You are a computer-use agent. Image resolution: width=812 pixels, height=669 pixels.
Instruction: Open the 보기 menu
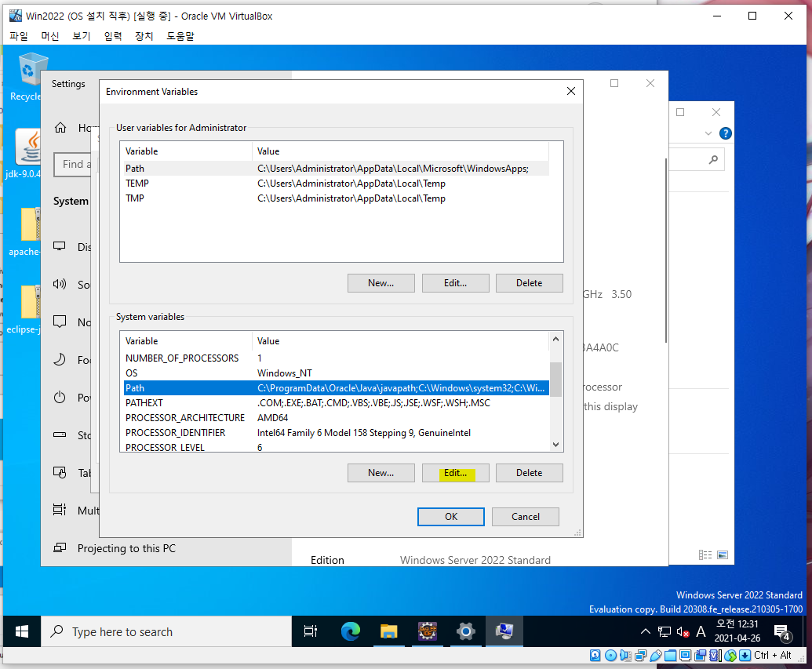coord(82,36)
